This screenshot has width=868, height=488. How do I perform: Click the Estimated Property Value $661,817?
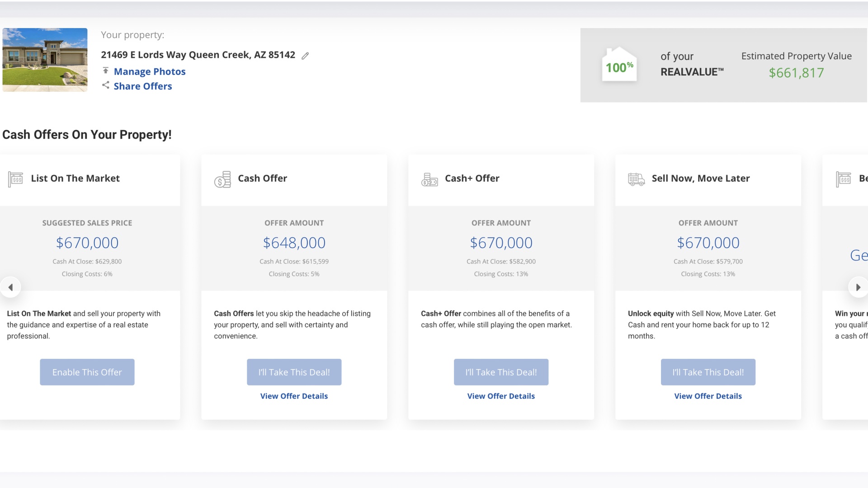point(797,72)
